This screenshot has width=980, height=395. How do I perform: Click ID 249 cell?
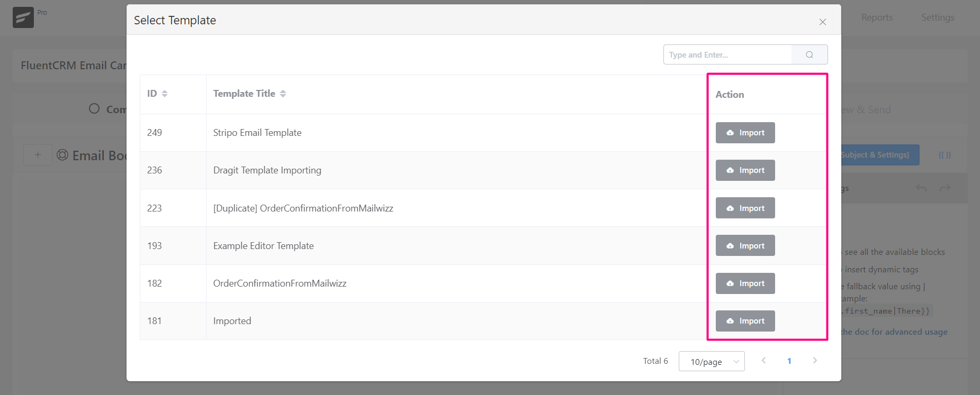coord(173,133)
